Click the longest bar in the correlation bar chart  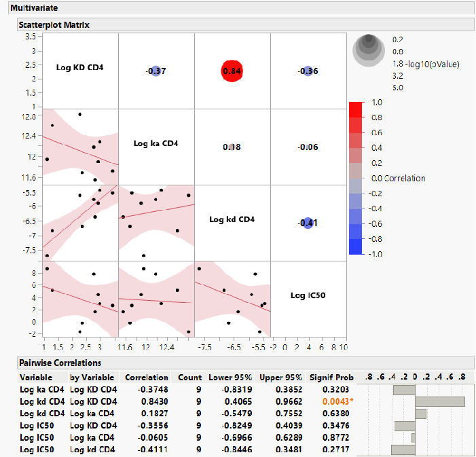439,402
